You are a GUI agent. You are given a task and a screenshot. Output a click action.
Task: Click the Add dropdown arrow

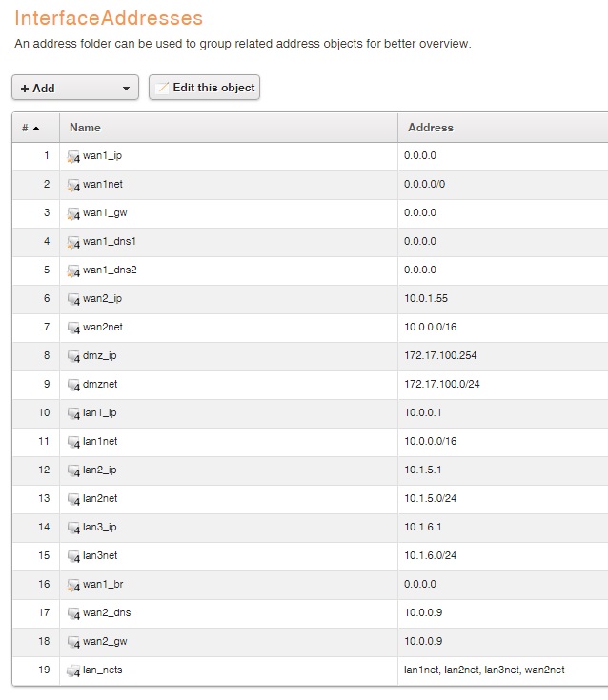pos(127,89)
